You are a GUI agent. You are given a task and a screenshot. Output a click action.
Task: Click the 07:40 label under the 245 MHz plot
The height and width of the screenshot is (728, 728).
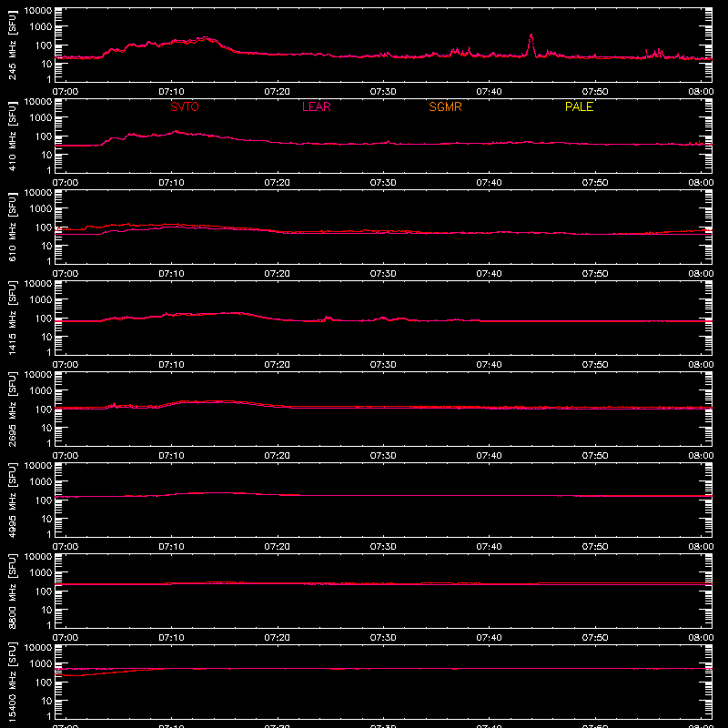coord(489,92)
